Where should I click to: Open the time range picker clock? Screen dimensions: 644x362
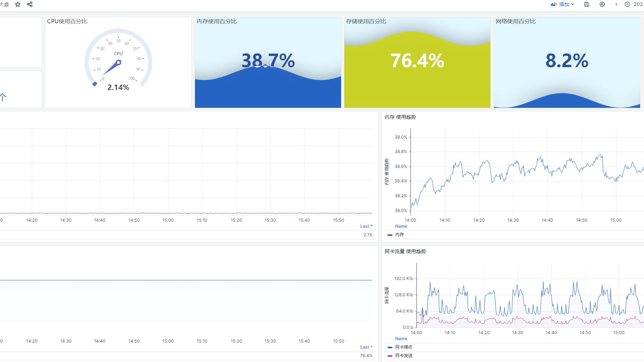coord(627,4)
